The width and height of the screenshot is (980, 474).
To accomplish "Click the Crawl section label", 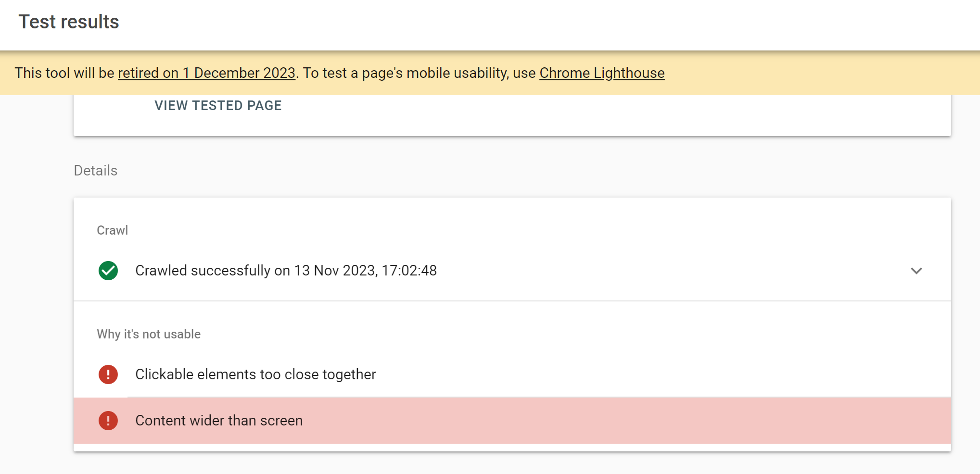I will [x=112, y=230].
